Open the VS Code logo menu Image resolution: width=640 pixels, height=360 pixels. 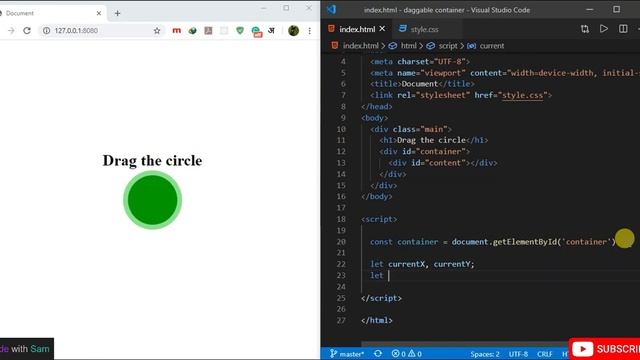tap(331, 9)
